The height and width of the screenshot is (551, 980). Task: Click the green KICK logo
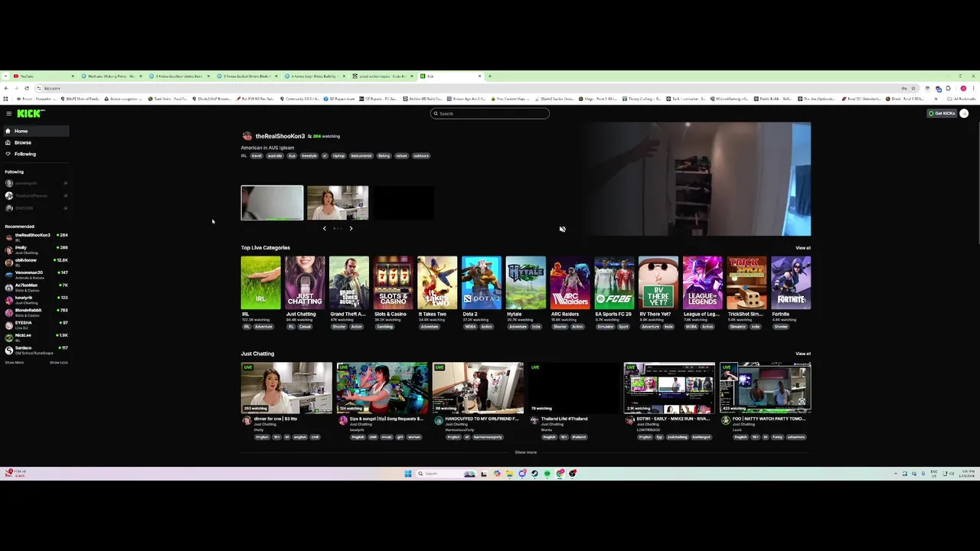pyautogui.click(x=31, y=113)
